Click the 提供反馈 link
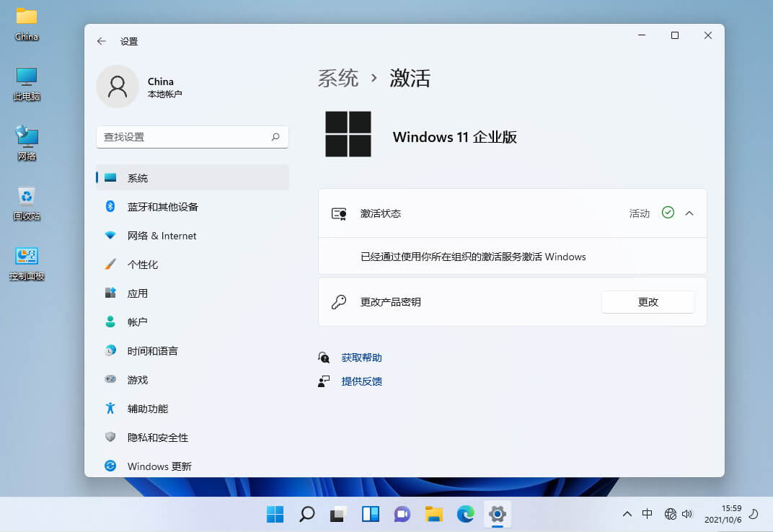 click(x=363, y=381)
